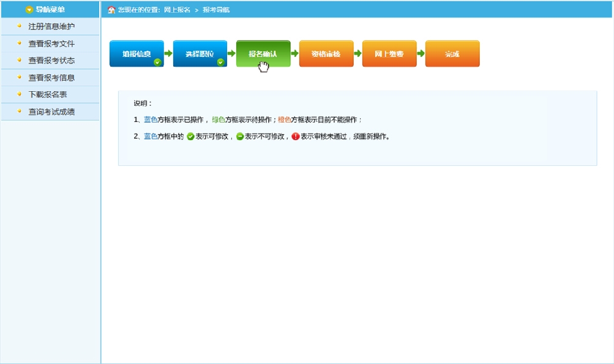Click the 网上报名 breadcrumb link
This screenshot has width=614, height=364.
click(x=177, y=10)
